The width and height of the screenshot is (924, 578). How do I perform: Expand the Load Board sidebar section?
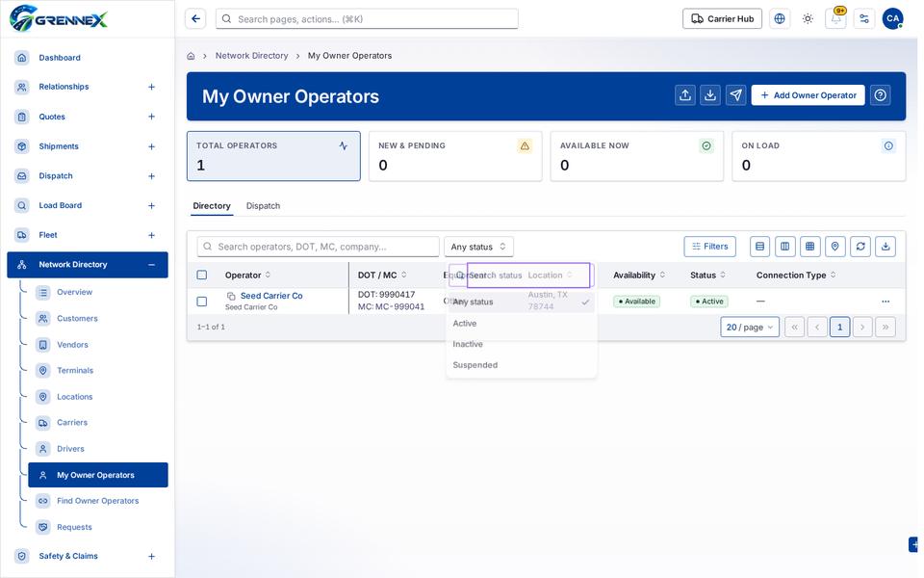(151, 205)
